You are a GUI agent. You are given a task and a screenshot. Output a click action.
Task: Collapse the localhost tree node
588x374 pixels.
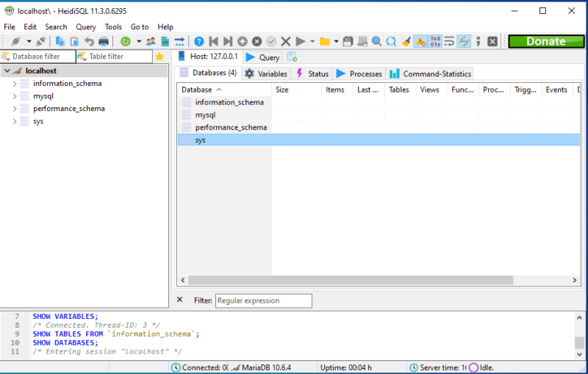point(7,71)
